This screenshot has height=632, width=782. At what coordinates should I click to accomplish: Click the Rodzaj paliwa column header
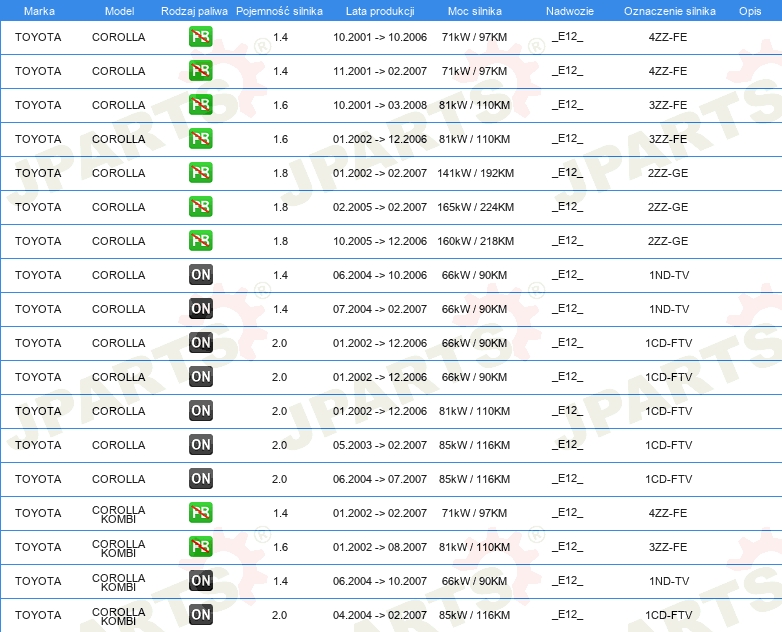click(x=194, y=11)
